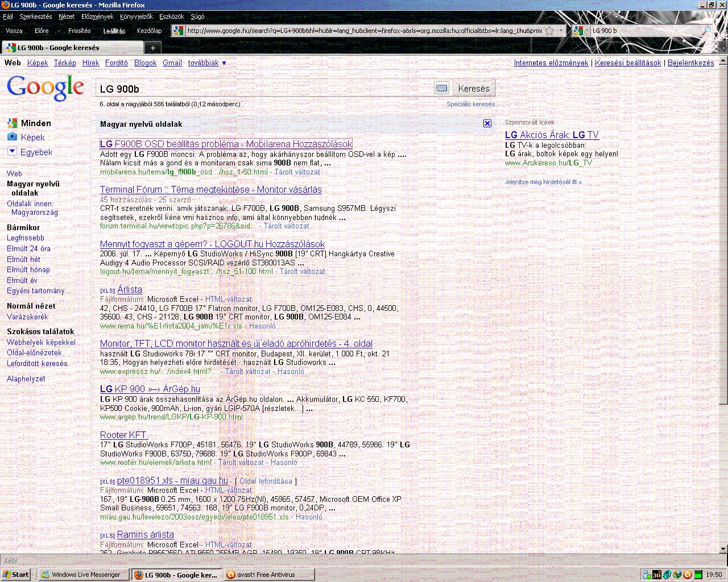The width and height of the screenshot is (728, 582).
Task: Open LG F900B OSD beállítás probléma result
Action: tap(226, 144)
